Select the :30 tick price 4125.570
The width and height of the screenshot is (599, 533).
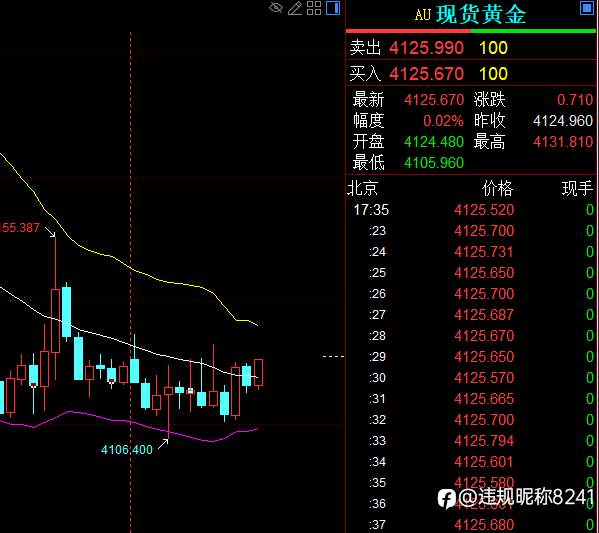tap(484, 378)
